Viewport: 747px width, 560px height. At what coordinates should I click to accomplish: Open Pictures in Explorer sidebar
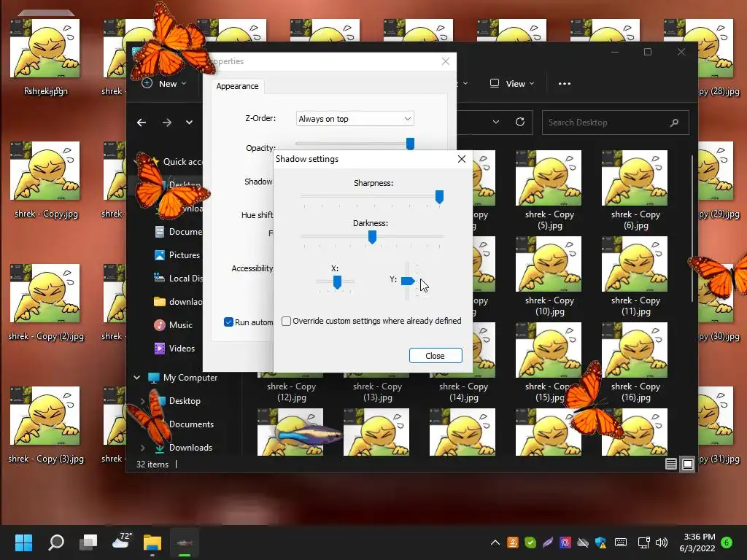coord(177,255)
